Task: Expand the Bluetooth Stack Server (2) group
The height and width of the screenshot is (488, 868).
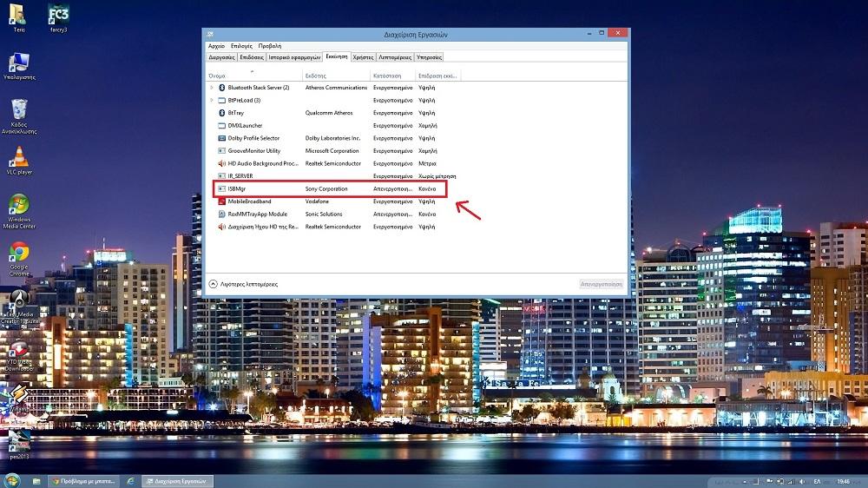Action: point(212,88)
